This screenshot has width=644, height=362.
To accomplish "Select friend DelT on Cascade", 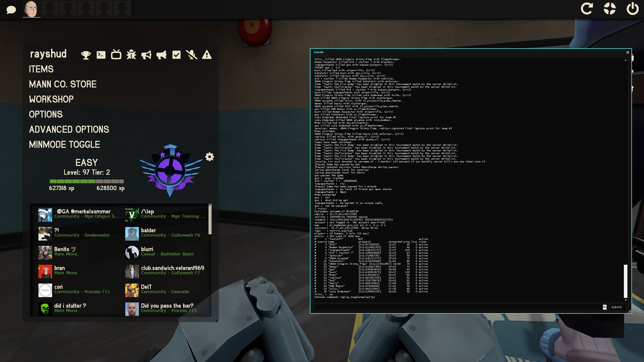I will pos(166,290).
